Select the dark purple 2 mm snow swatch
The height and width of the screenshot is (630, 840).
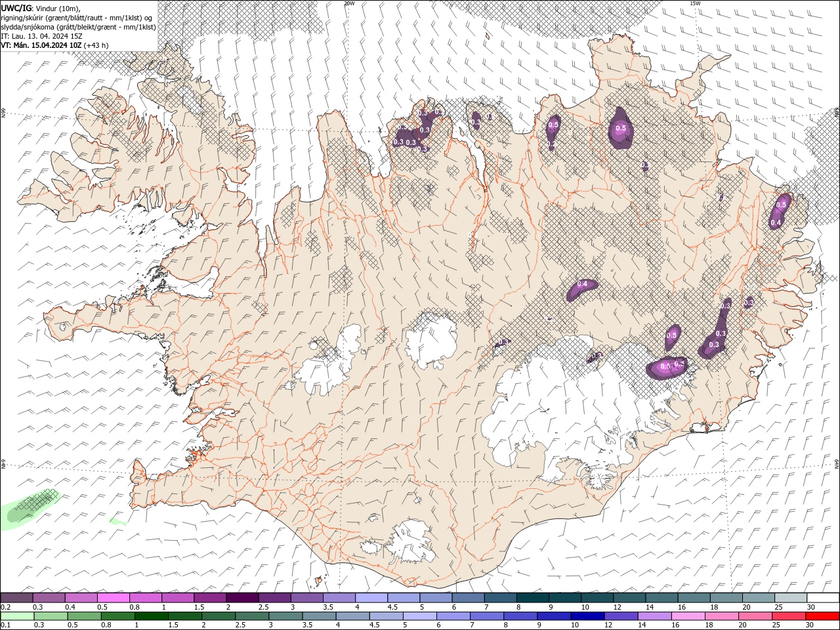point(242,598)
